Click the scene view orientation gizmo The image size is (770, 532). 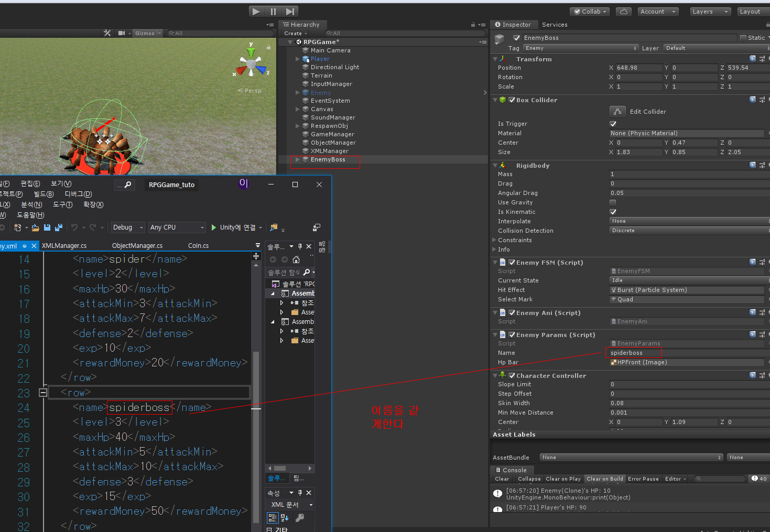point(252,64)
